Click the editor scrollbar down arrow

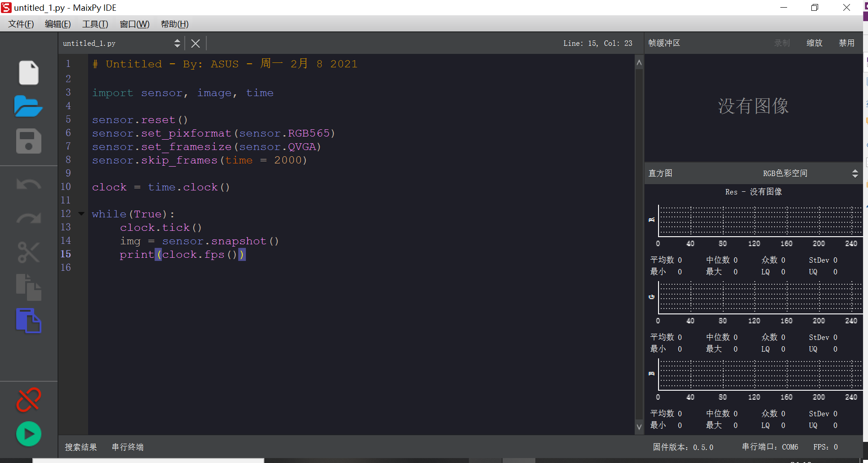[639, 427]
